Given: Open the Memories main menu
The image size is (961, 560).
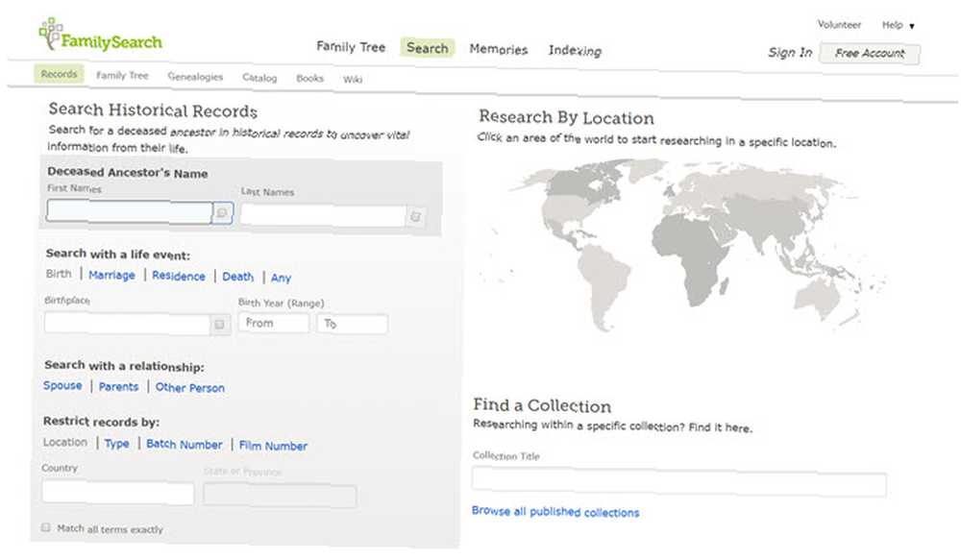Looking at the screenshot, I should [498, 49].
